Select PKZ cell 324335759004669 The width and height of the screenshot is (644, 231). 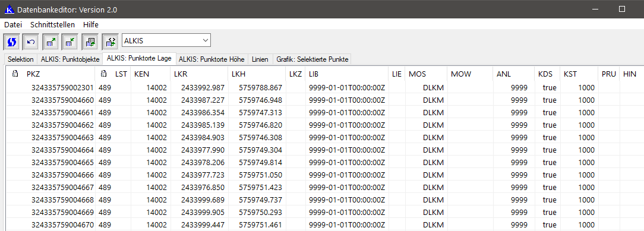click(62, 212)
